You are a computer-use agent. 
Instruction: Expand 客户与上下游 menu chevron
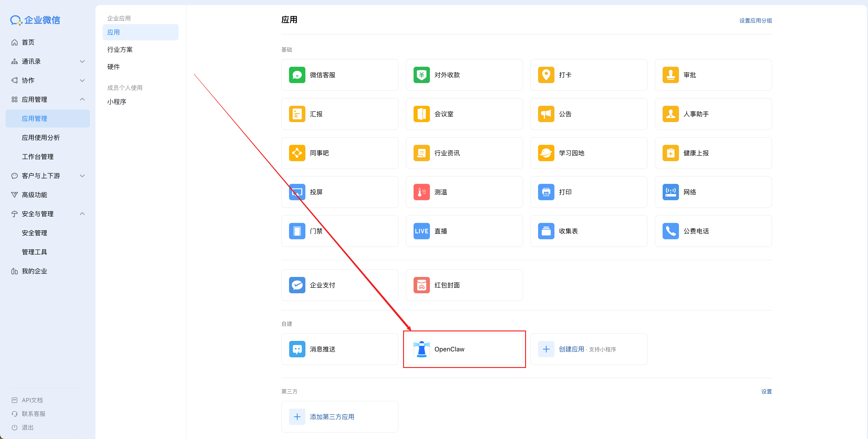tap(82, 176)
